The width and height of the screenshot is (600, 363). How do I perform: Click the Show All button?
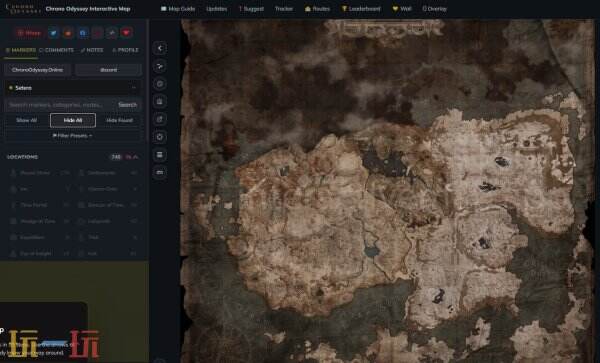coord(26,120)
